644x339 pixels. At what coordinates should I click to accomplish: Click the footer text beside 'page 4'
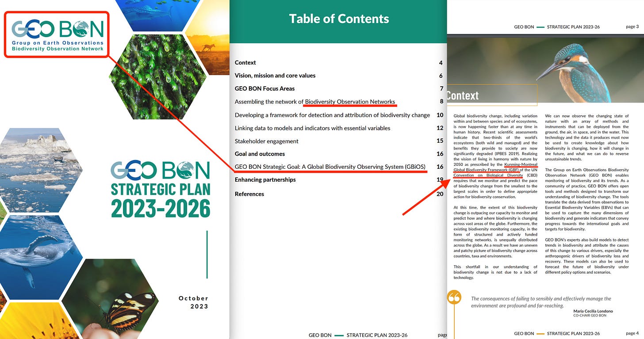pyautogui.click(x=558, y=333)
